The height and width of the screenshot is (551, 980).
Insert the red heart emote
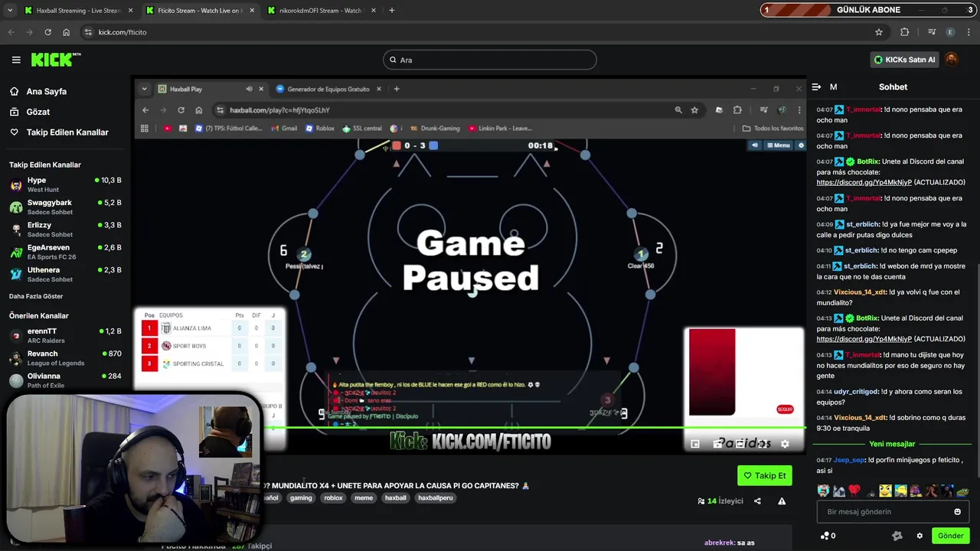(x=854, y=491)
